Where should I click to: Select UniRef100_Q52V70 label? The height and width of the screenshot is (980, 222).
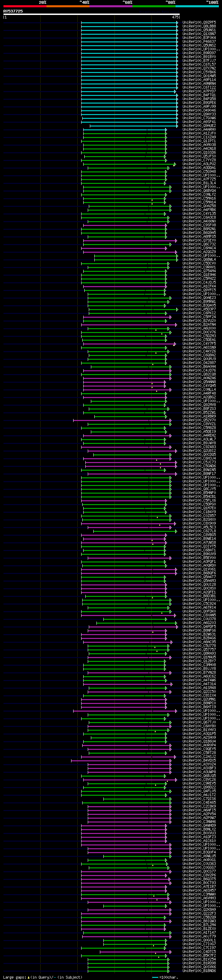click(199, 420)
